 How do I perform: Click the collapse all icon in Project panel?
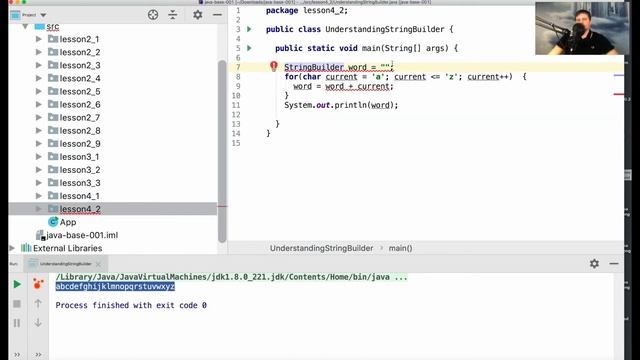point(173,15)
